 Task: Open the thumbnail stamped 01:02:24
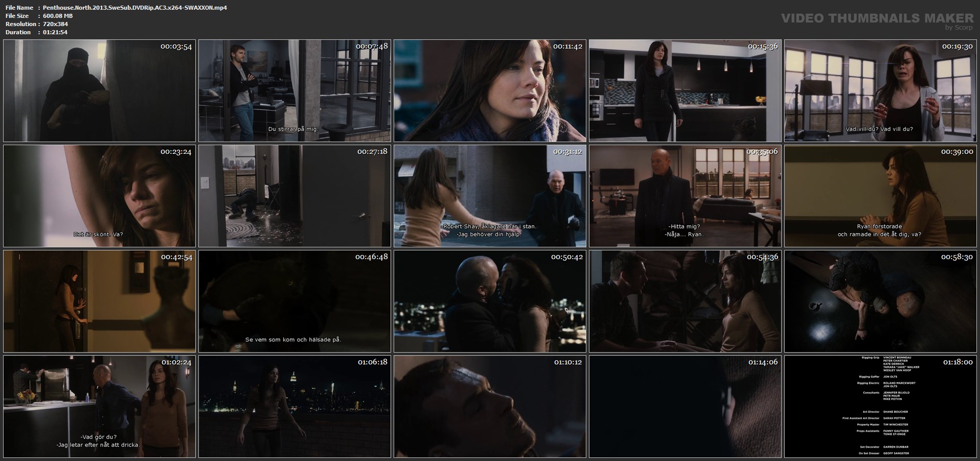pos(99,406)
